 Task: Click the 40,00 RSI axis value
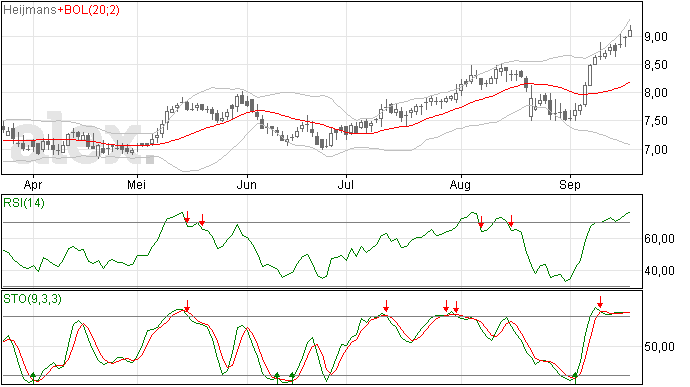659,271
